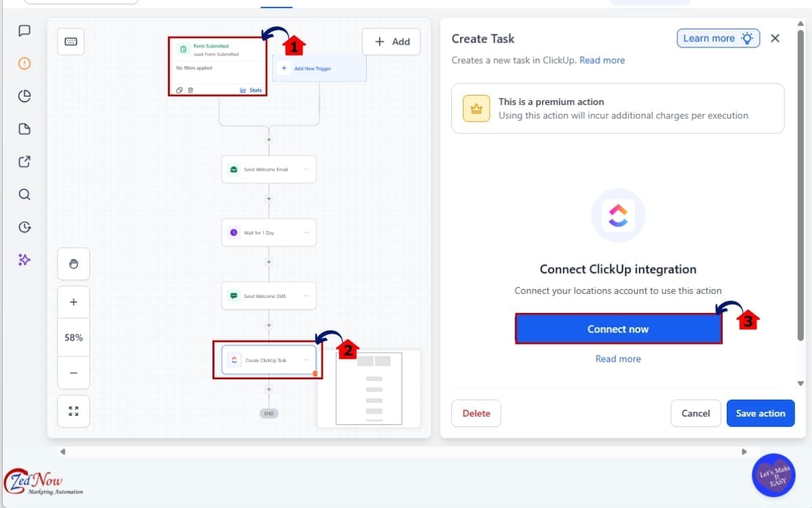
Task: Click the horizontal scrollbar left arrow
Action: pos(62,452)
